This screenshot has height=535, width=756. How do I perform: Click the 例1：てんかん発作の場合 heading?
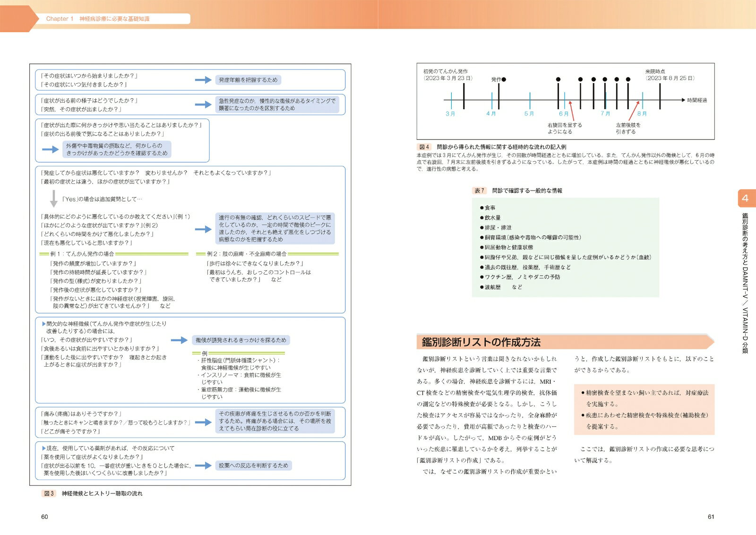click(x=82, y=254)
